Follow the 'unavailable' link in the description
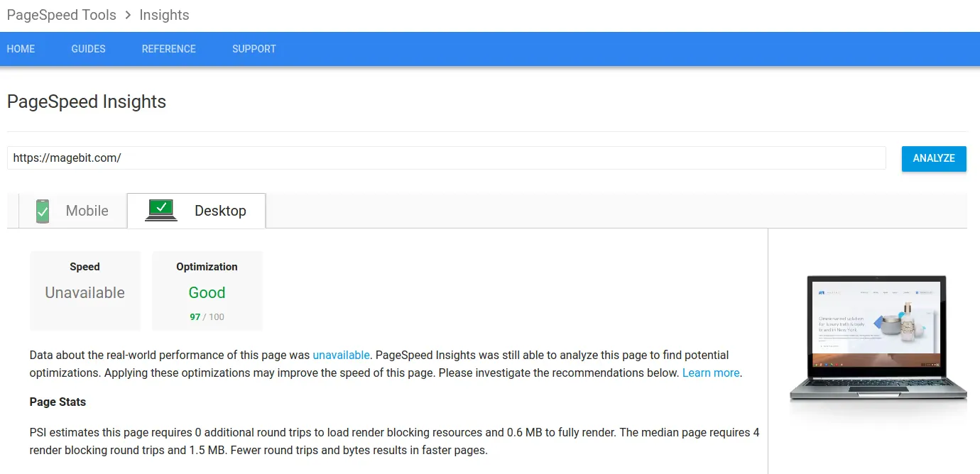 [x=342, y=355]
